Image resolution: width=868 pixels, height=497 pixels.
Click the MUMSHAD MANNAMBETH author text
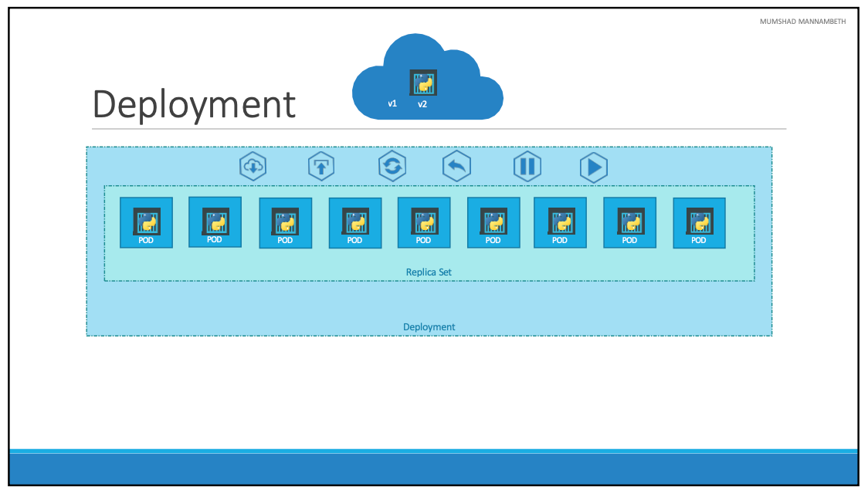click(802, 22)
